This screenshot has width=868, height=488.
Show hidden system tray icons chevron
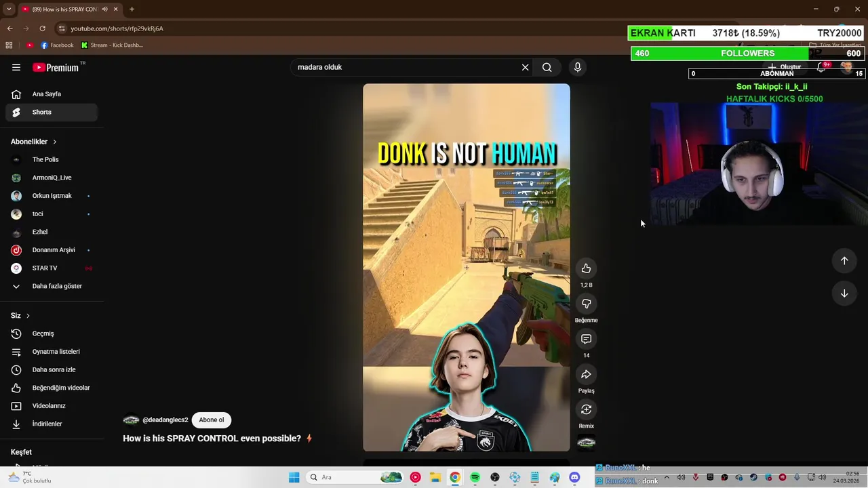[x=667, y=477]
